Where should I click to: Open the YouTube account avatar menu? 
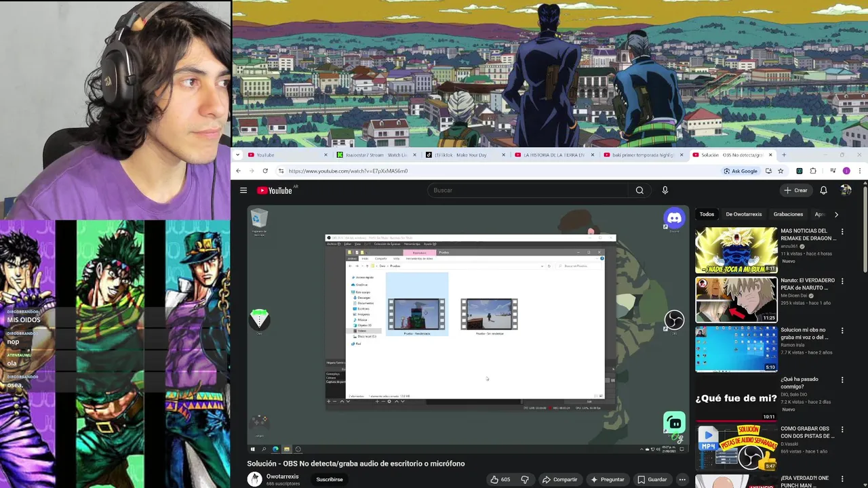[846, 190]
